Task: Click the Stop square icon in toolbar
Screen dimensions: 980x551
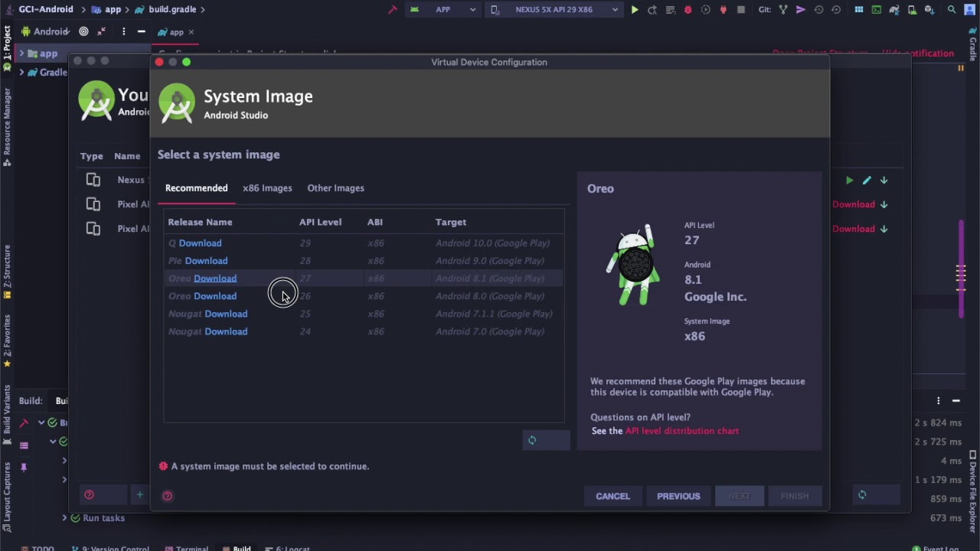Action: click(740, 10)
